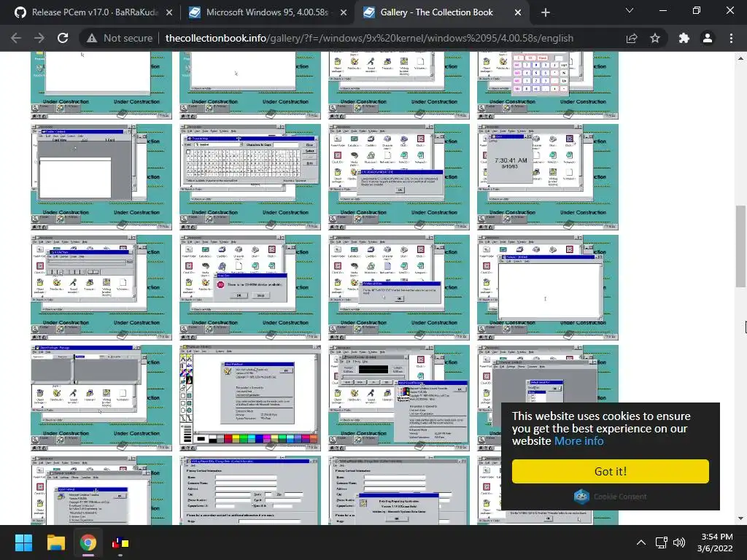
Task: Open the Sound Recorder about-dialog thumbnail
Action: (x=399, y=398)
